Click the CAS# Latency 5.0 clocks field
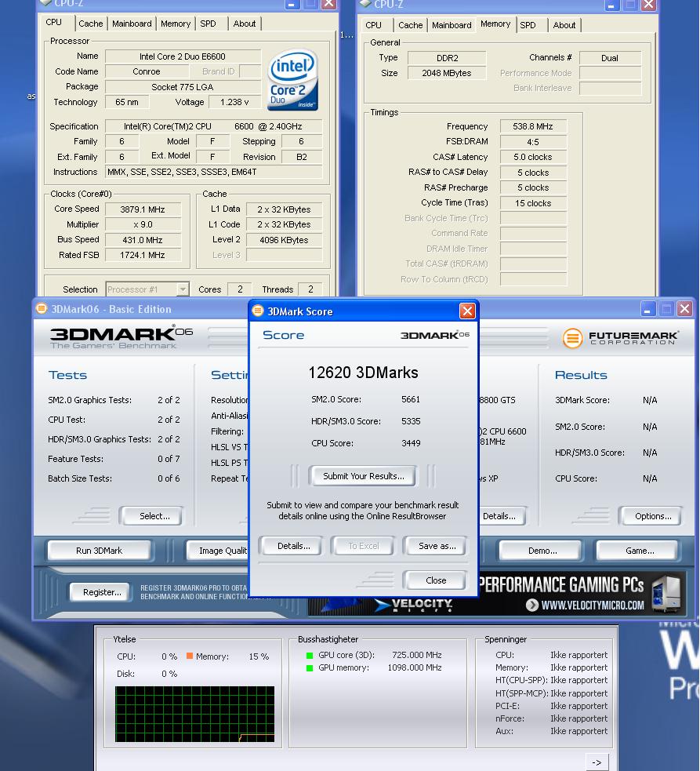The height and width of the screenshot is (771, 700). pyautogui.click(x=533, y=158)
